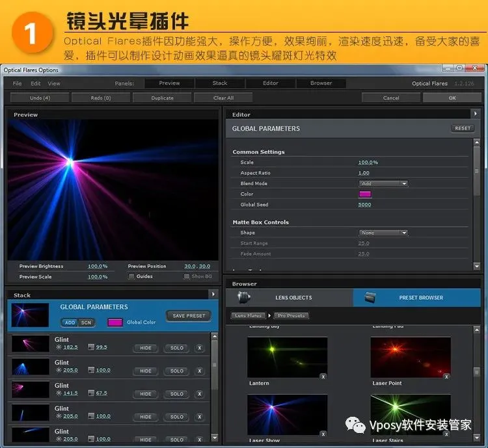Open the Lens Objects browser icon
The image size is (488, 448).
pyautogui.click(x=244, y=297)
